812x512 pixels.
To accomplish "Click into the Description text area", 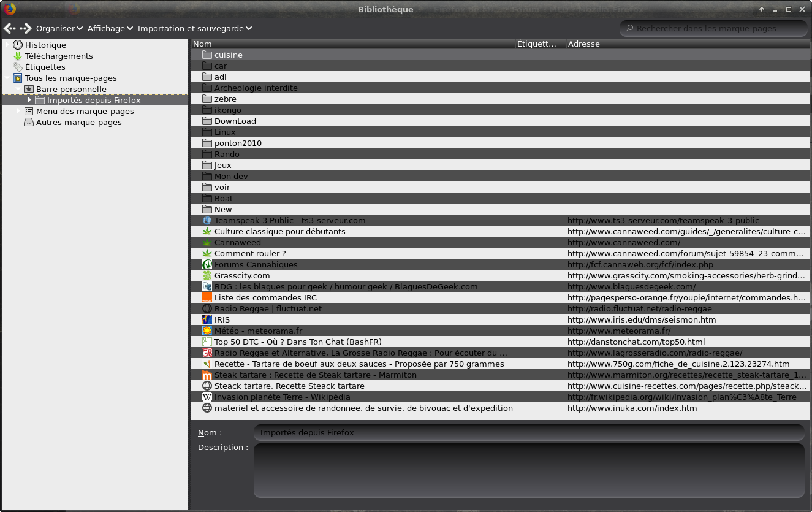I will click(529, 470).
